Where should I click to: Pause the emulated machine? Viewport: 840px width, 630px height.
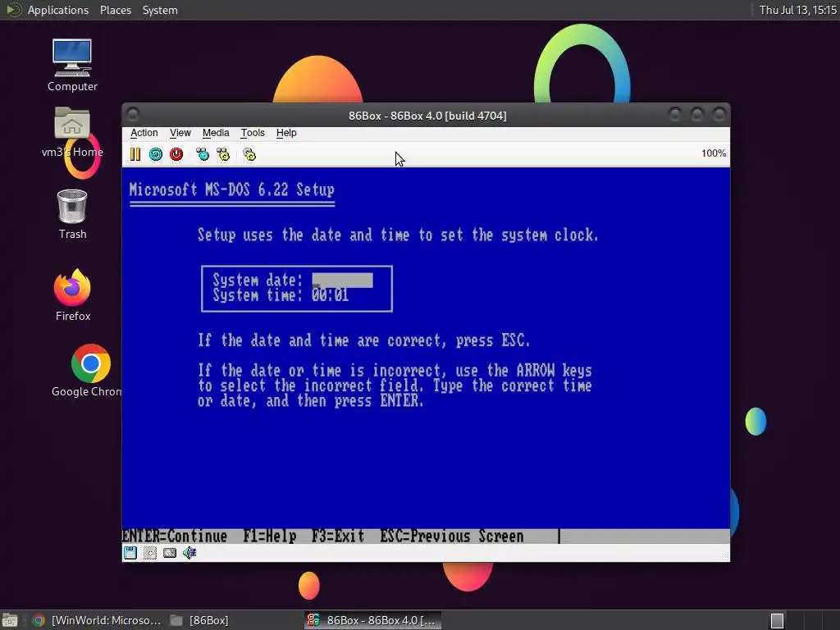[x=135, y=154]
